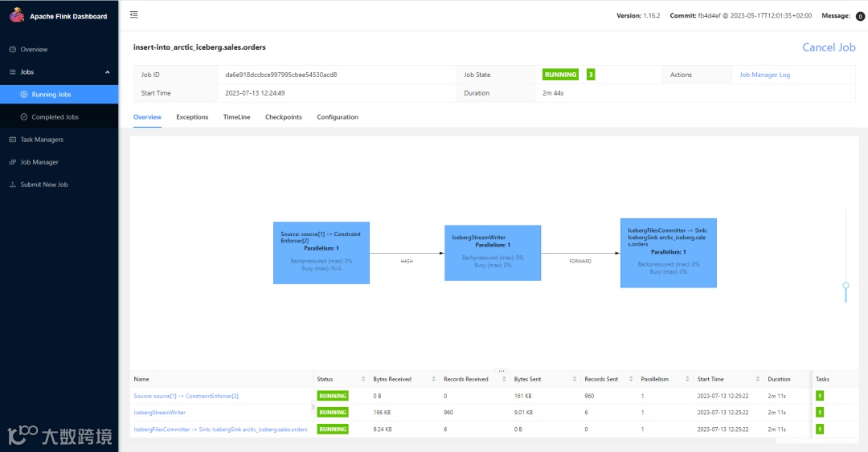Click the Completed Jobs check-circle icon
The width and height of the screenshot is (868, 452).
(x=24, y=117)
